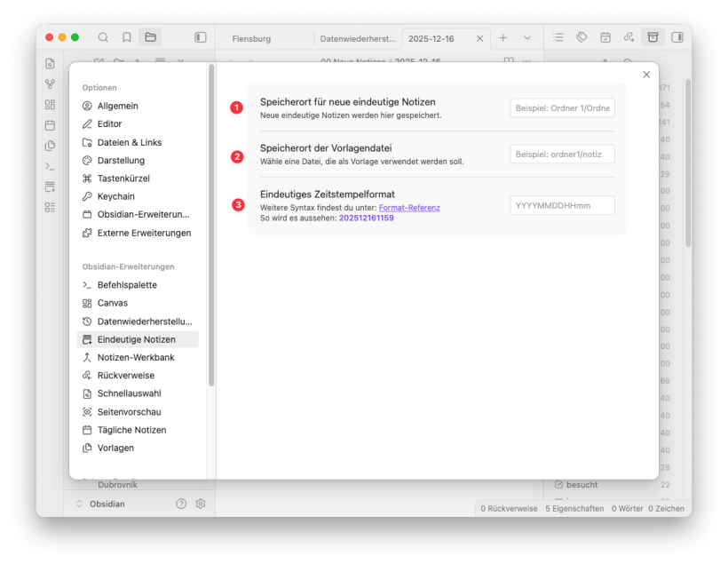728x564 pixels.
Task: Click the Speicherort der Vorlagendatei input field
Action: tap(562, 155)
